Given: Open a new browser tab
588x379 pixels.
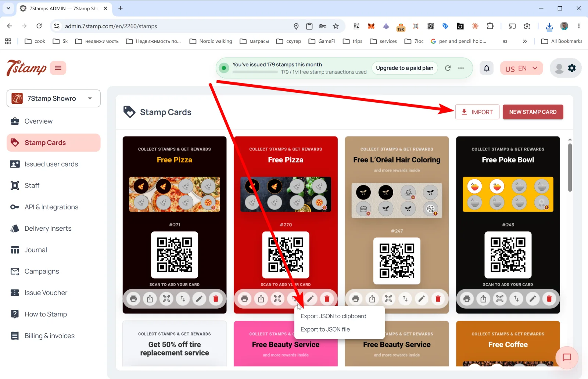Looking at the screenshot, I should [x=121, y=8].
